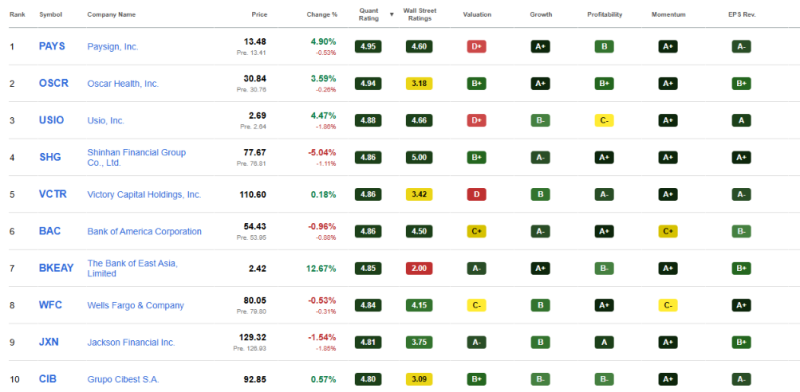Viewport: 800px width, 392px height.
Task: Click the Growth column header
Action: point(541,15)
